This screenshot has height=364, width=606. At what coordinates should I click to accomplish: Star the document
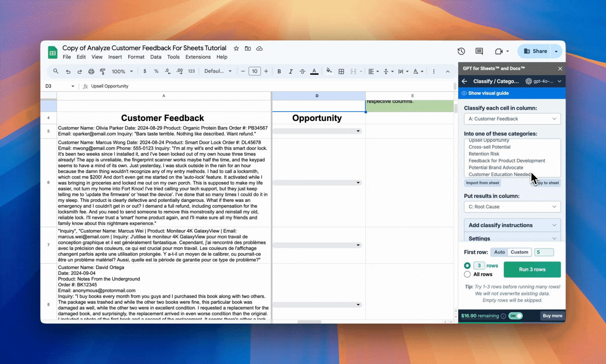(x=236, y=49)
